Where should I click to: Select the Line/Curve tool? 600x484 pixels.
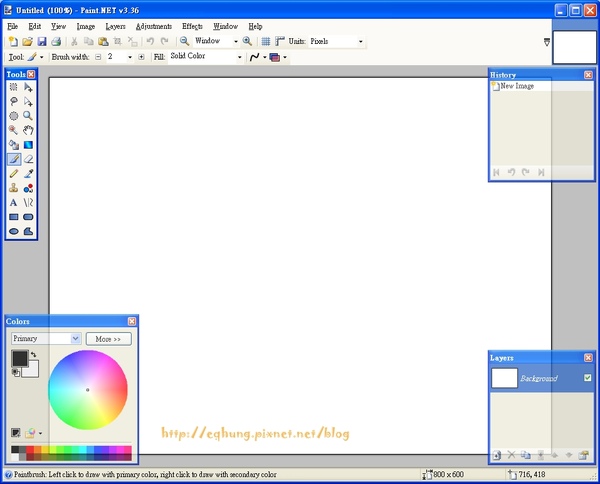28,202
